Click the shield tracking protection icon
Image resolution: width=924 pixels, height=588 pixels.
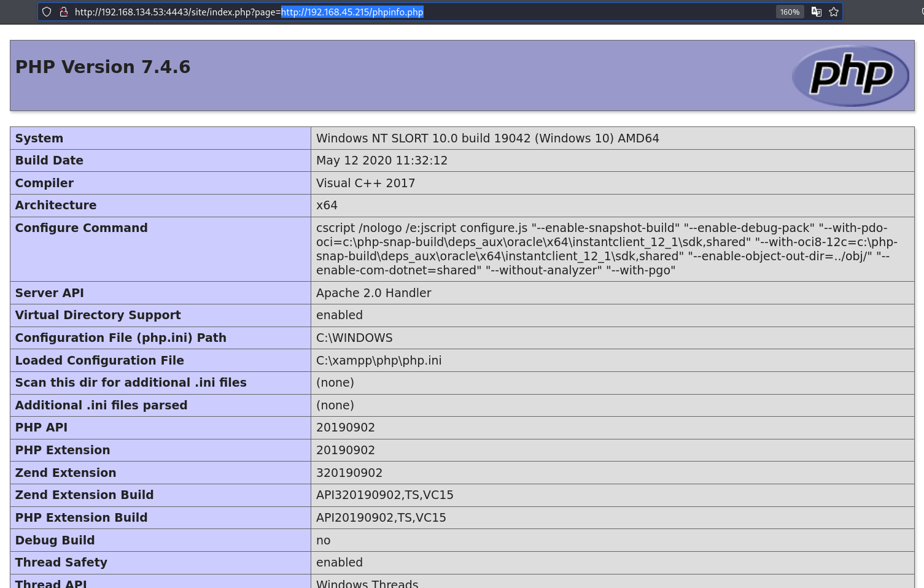click(47, 12)
